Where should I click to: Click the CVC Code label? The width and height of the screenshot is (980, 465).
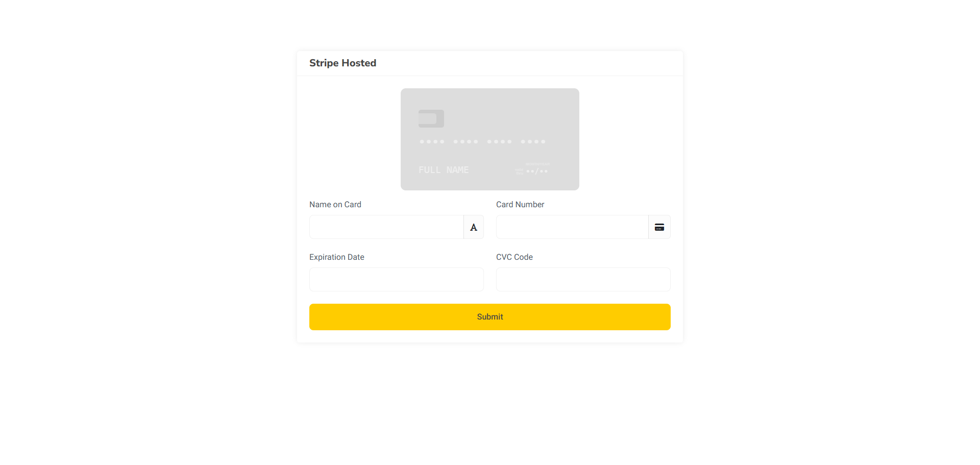pyautogui.click(x=514, y=257)
